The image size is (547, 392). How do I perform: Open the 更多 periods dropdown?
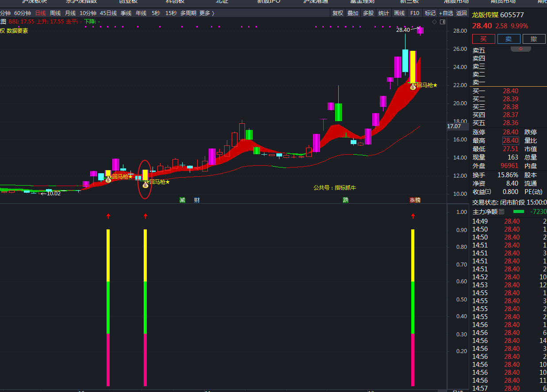(x=207, y=13)
